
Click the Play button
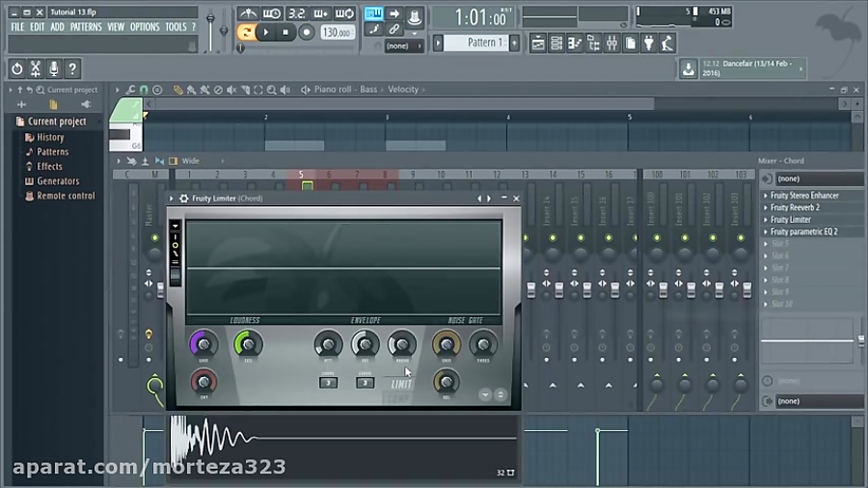(266, 32)
